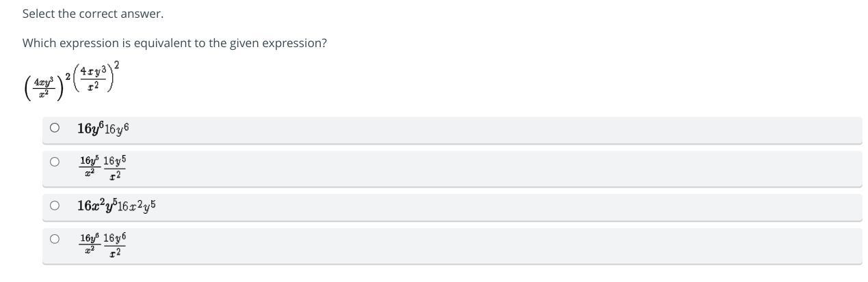
Task: Click the lighter duplicate 16x²y⁵ text
Action: pos(137,206)
